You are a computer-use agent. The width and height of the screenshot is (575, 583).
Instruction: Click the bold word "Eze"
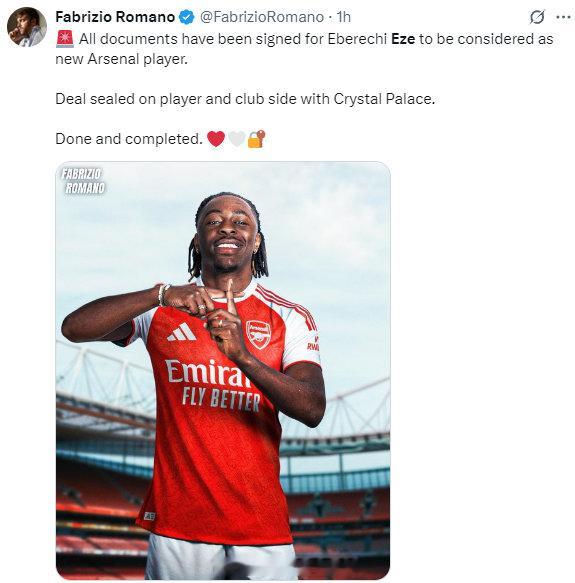coord(403,39)
